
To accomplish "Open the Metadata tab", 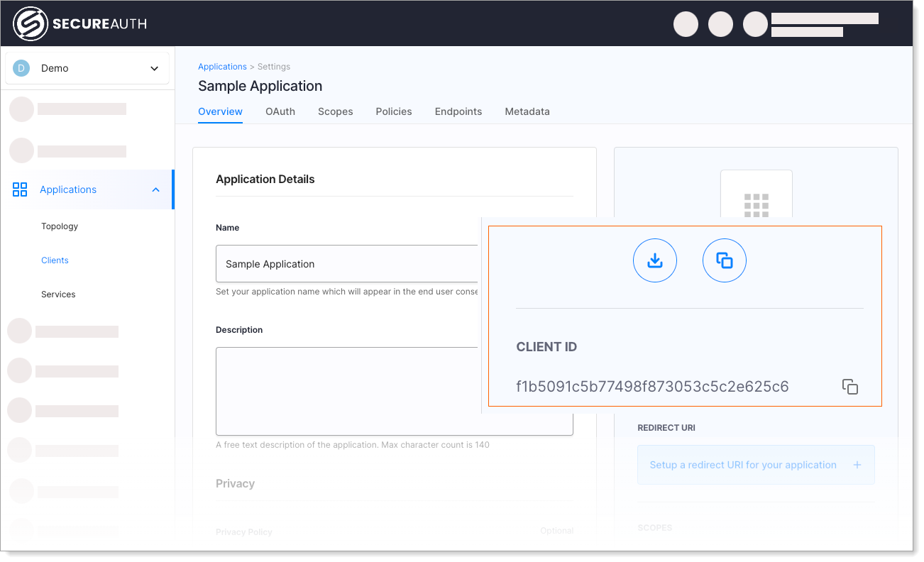I will [527, 111].
